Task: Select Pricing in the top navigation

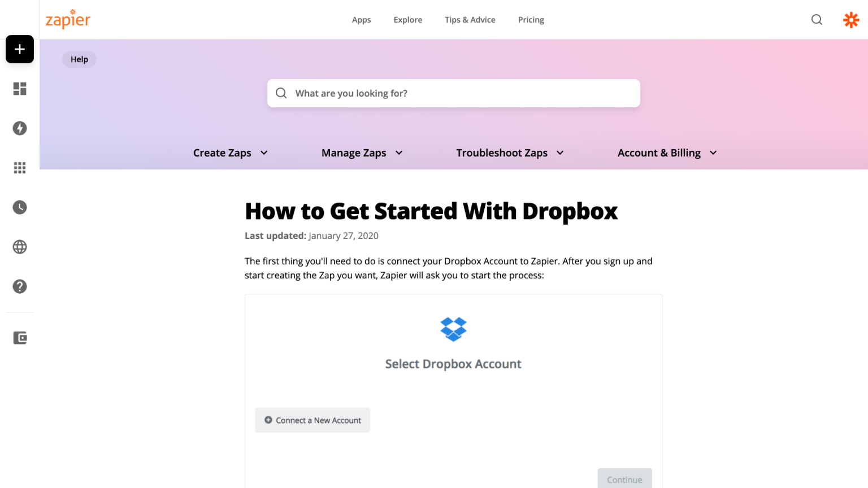Action: click(x=531, y=20)
